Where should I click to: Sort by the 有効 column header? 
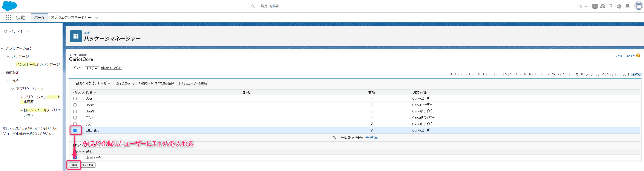[371, 93]
